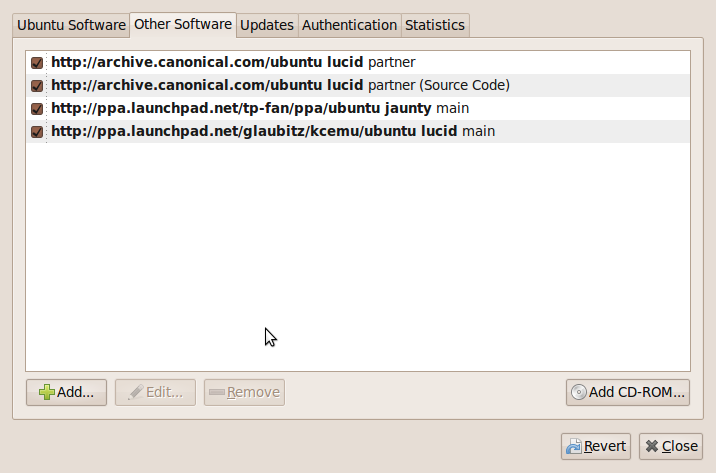Screen dimensions: 716x473
Task: Go to the Authentication tab
Action: coord(349,25)
